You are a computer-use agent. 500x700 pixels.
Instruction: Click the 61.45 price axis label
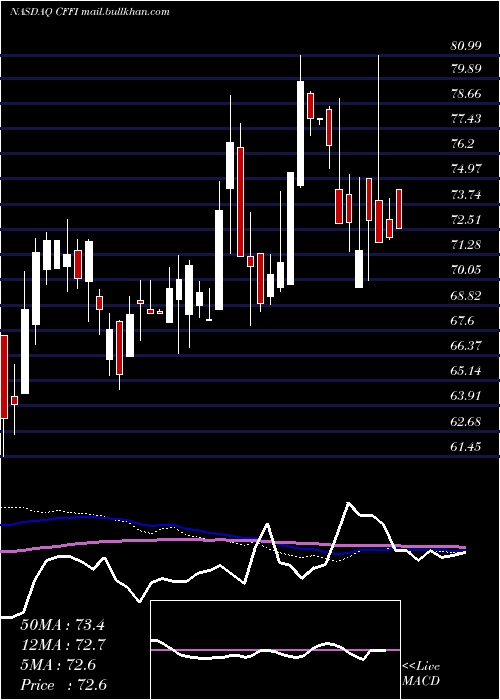(x=466, y=446)
